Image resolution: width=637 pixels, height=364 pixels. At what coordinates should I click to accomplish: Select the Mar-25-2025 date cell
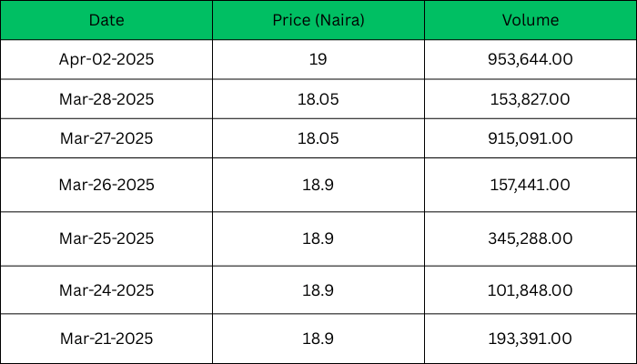107,238
